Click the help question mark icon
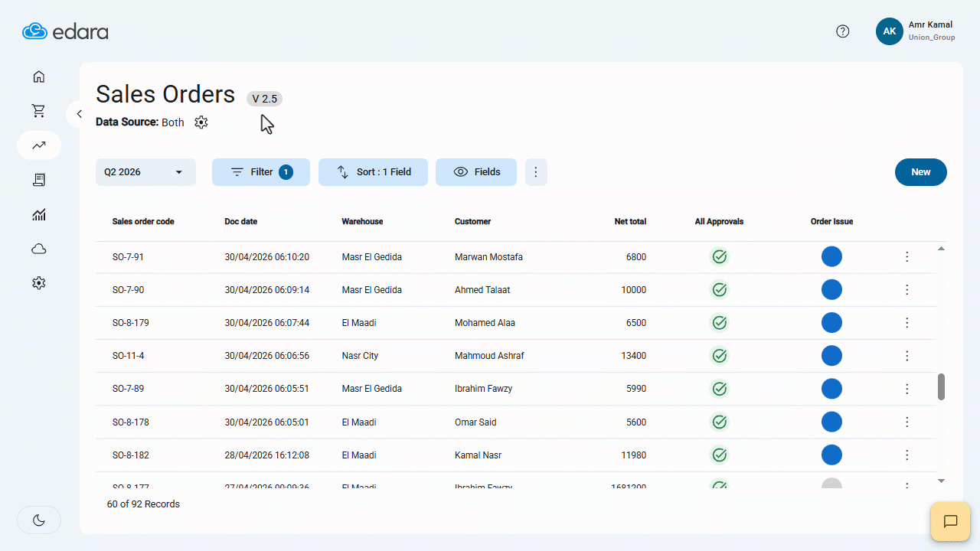The height and width of the screenshot is (551, 980). (843, 31)
